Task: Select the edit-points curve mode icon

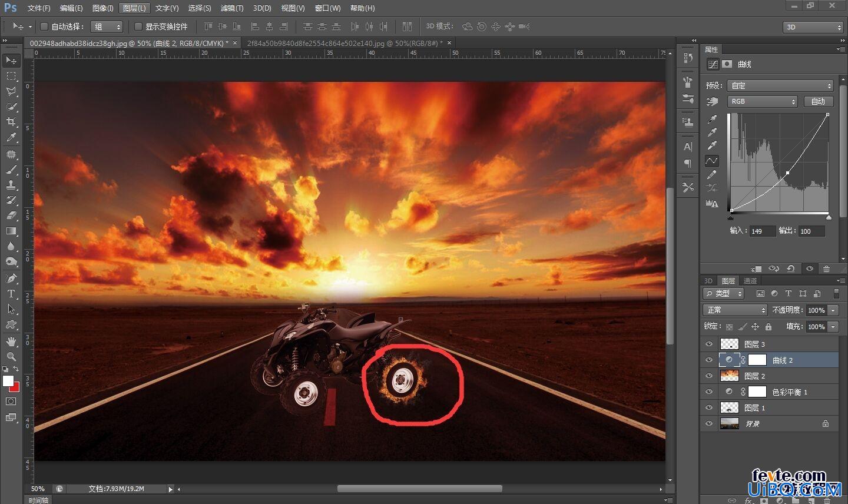Action: pyautogui.click(x=712, y=160)
